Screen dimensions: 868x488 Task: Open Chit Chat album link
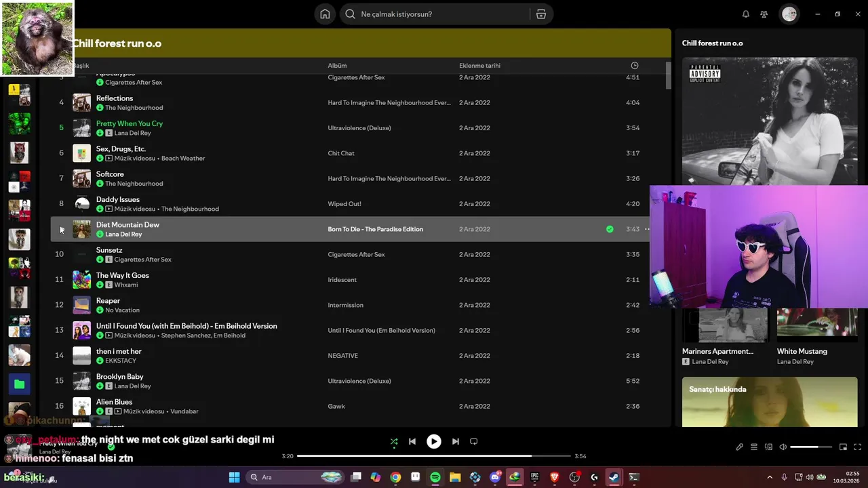(x=341, y=153)
